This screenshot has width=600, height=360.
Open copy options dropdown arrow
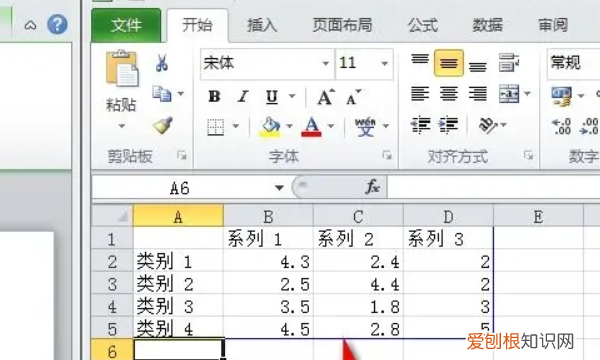(x=181, y=93)
